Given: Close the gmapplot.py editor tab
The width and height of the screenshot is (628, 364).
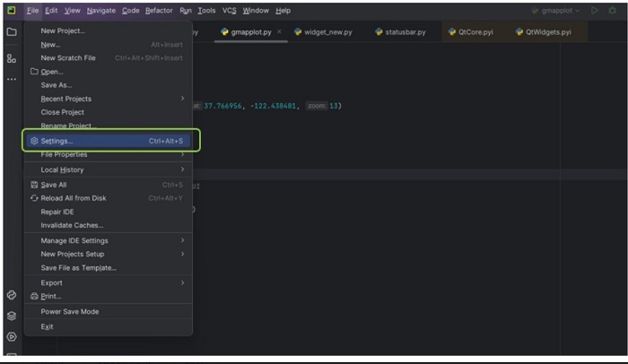Looking at the screenshot, I should 280,31.
